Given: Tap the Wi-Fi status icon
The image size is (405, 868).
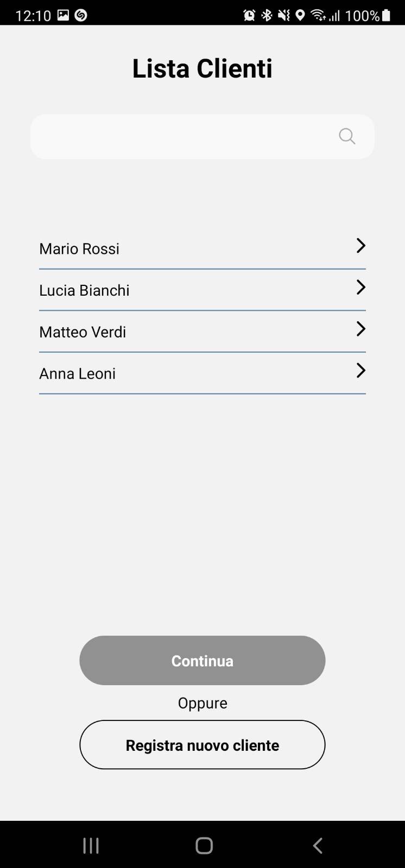Looking at the screenshot, I should [318, 15].
